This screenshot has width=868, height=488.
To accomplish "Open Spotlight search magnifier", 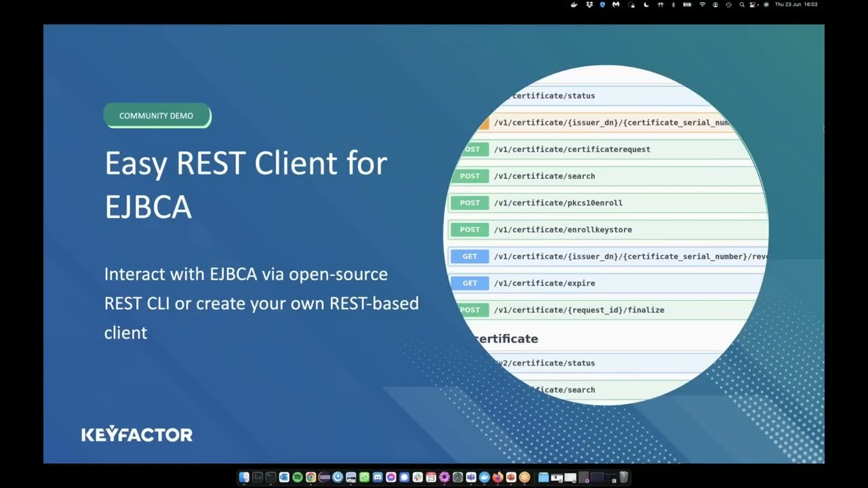I will coord(742,4).
